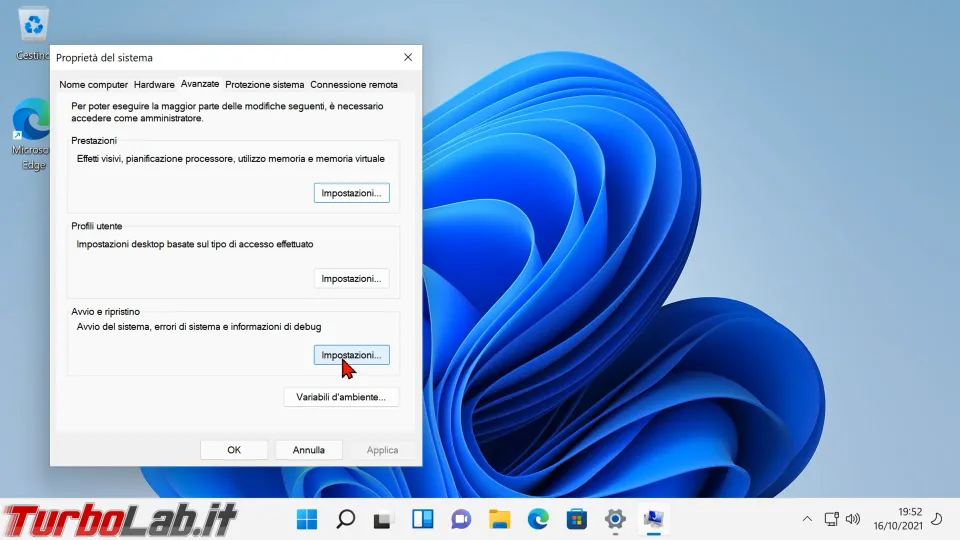Launch Teams Chat from the taskbar

[460, 519]
